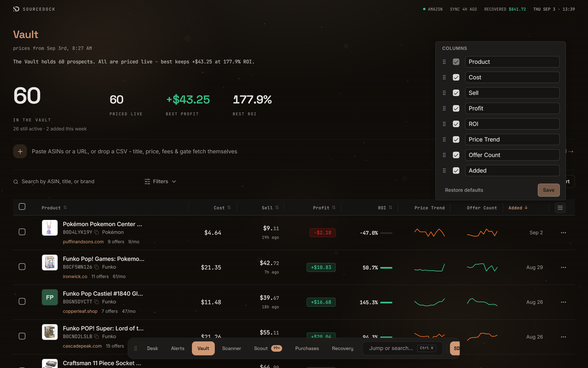Grab the drag handle for Offer Count column

click(444, 155)
